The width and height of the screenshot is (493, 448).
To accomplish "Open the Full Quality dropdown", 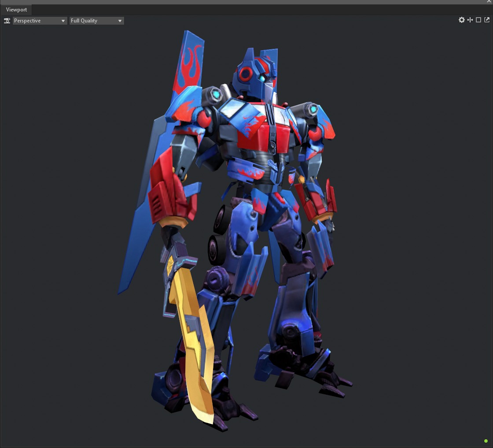I will [x=96, y=21].
